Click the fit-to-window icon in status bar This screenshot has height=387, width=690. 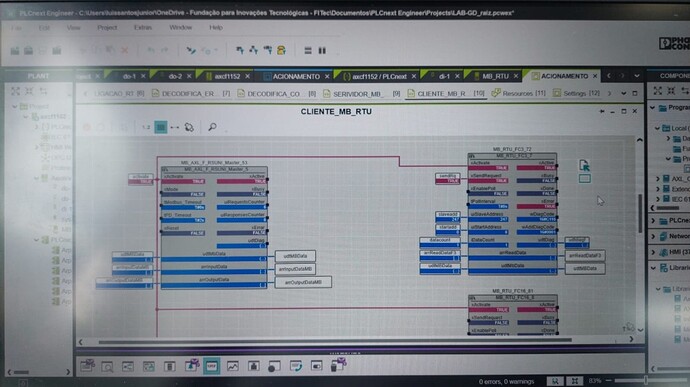click(x=574, y=381)
